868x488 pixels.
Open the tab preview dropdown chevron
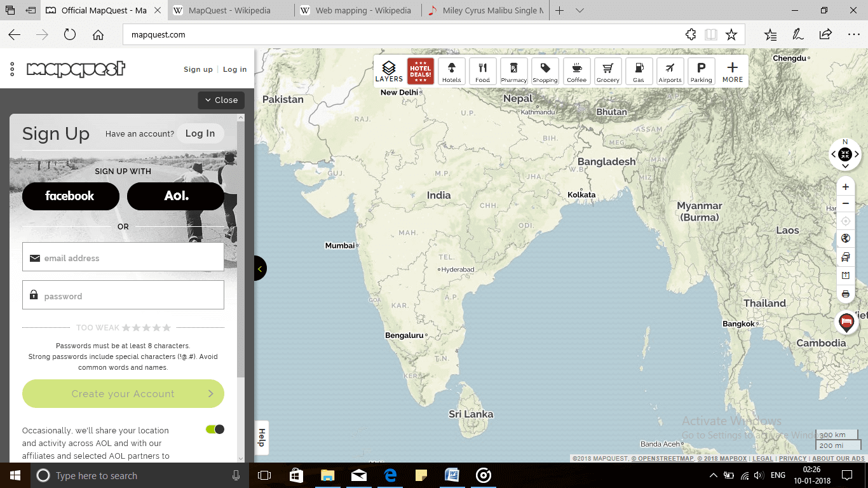(x=580, y=11)
